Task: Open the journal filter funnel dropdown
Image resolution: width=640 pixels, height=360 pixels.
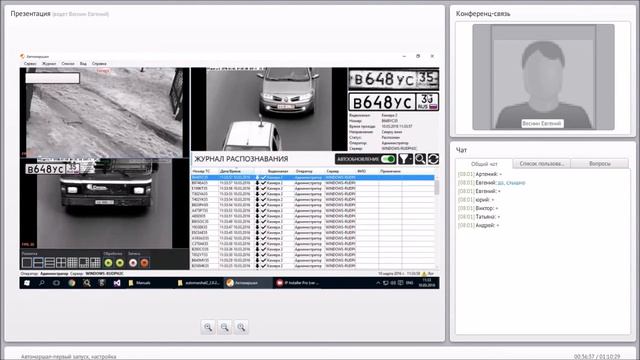Action: click(x=406, y=159)
